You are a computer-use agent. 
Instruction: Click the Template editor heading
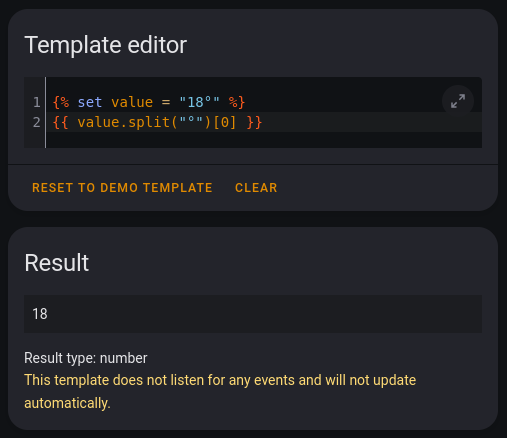106,45
